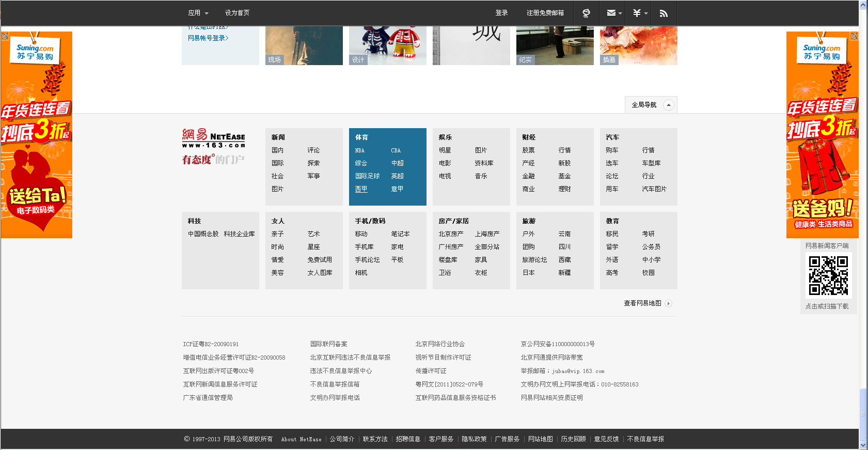Click arrow icon beside 查看网易地图
This screenshot has height=450, width=868.
[x=669, y=303]
